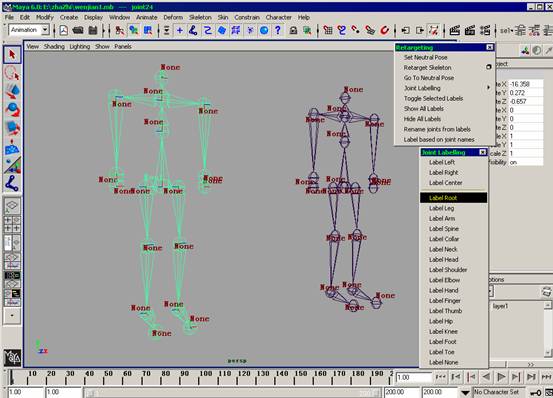The height and width of the screenshot is (398, 553).
Task: Click the play forwards button
Action: [x=501, y=377]
